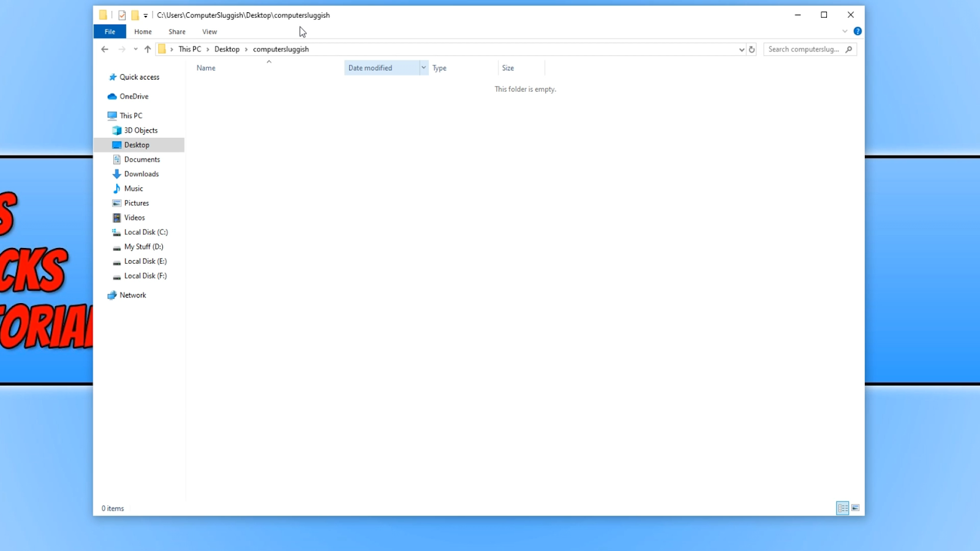Screen dimensions: 980x551
Task: Switch to details view in status bar
Action: [842, 508]
